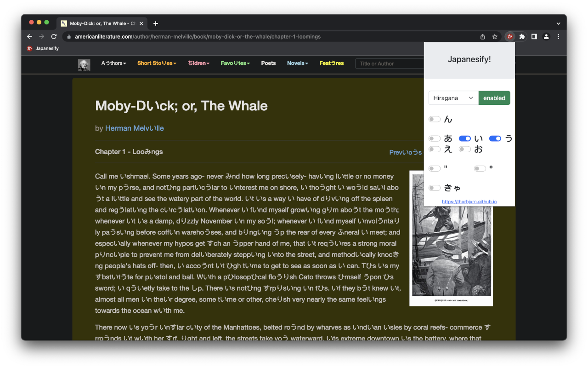Viewport: 588px width, 368px height.
Task: Enable the あ switch
Action: coord(435,138)
